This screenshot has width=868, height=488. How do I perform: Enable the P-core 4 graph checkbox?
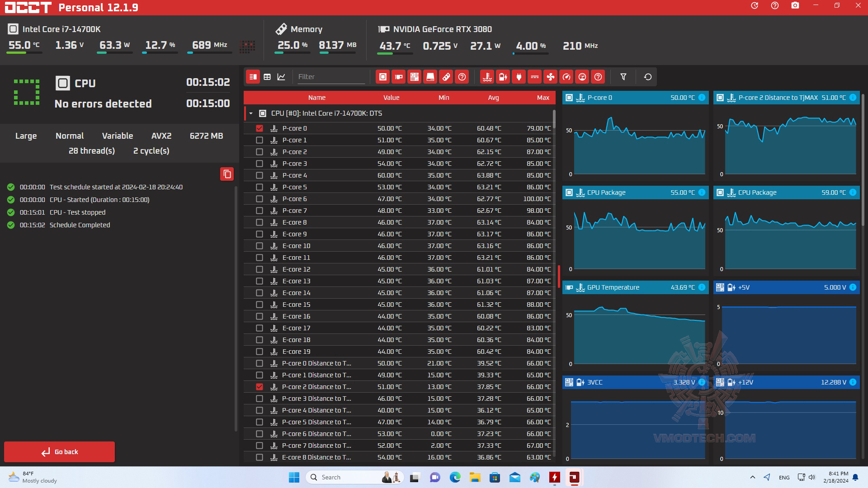point(259,175)
